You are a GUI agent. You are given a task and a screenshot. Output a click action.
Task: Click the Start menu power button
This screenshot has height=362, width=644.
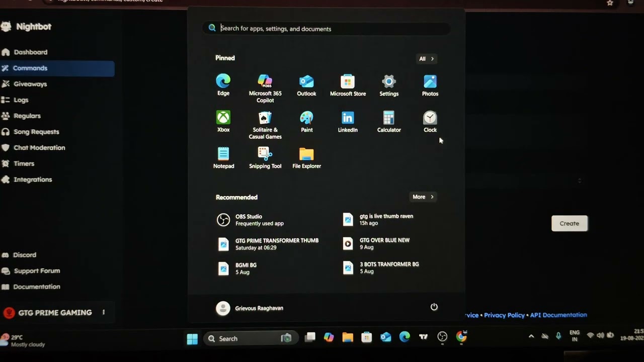[x=434, y=307]
